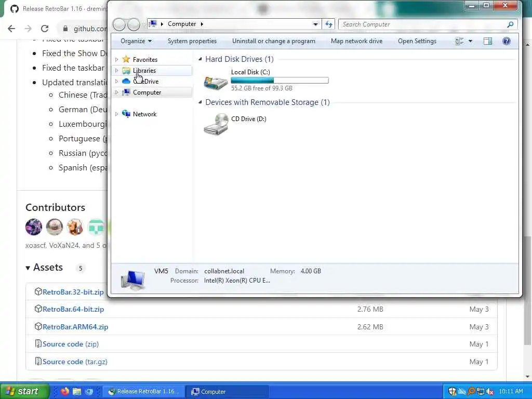Open the Windows start button
This screenshot has width=532, height=399.
(x=24, y=391)
